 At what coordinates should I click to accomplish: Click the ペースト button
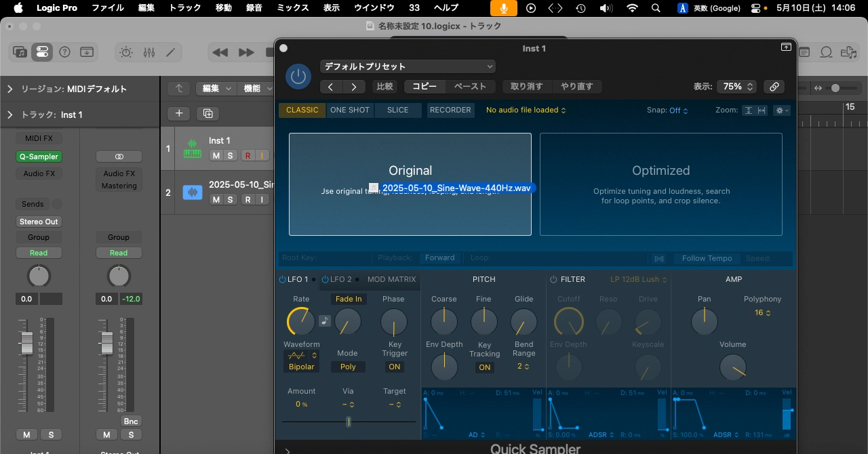click(x=470, y=87)
